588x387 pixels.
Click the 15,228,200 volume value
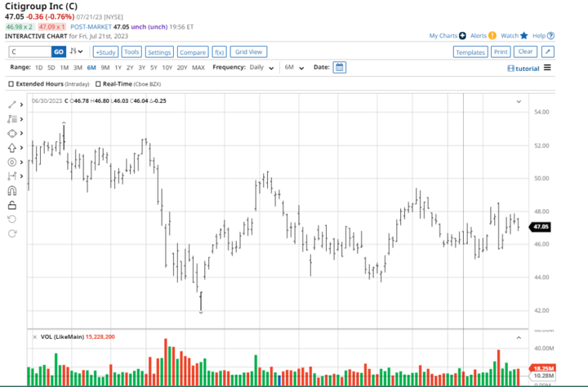pos(100,336)
